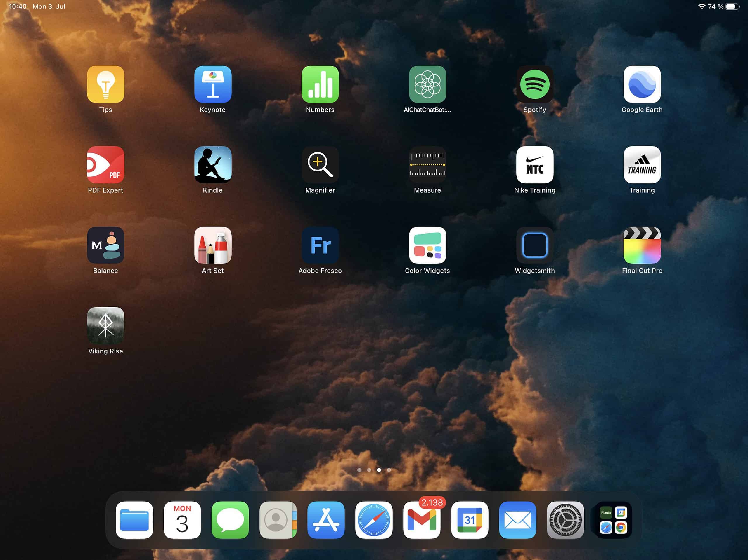This screenshot has height=560, width=748.
Task: Open PDF Expert
Action: click(105, 165)
